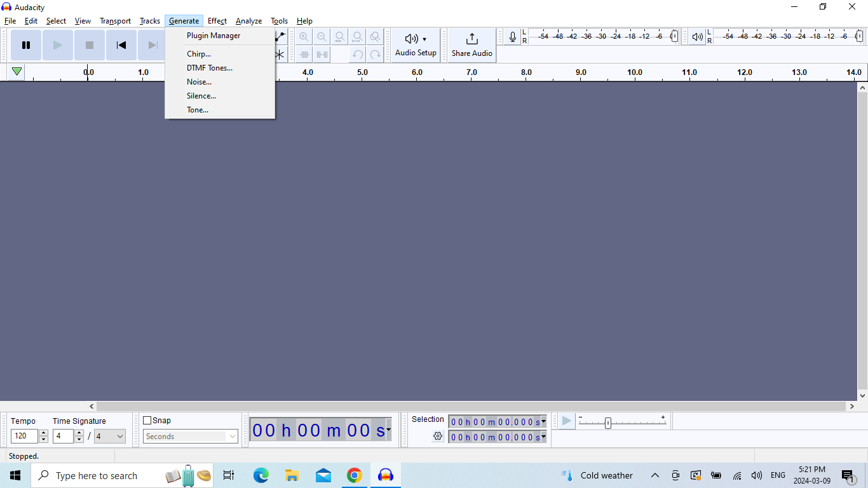This screenshot has width=868, height=488.
Task: Click the green timeline options triangle
Action: (x=17, y=72)
